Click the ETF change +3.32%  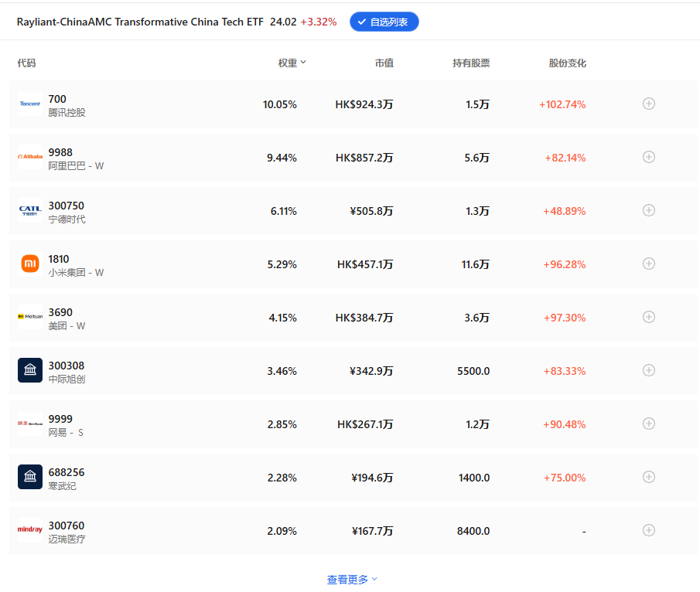pos(319,22)
